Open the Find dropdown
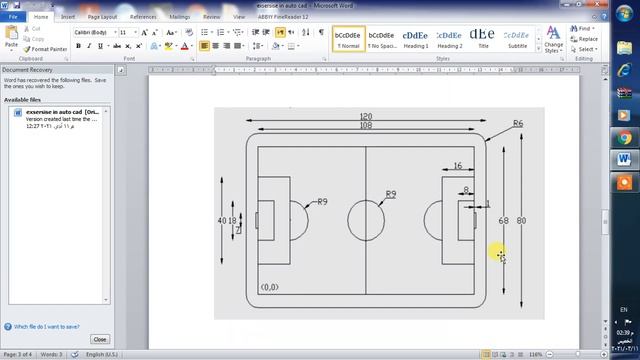640x360 pixels. pyautogui.click(x=583, y=29)
